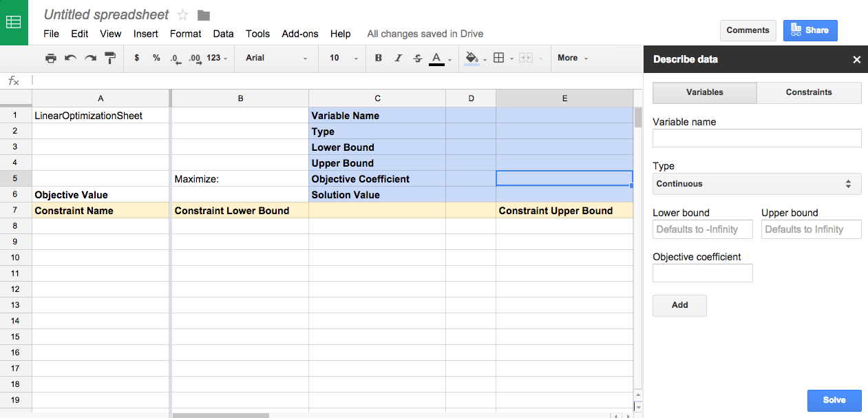Image resolution: width=868 pixels, height=418 pixels.
Task: Apply percent format to cell
Action: coord(156,59)
